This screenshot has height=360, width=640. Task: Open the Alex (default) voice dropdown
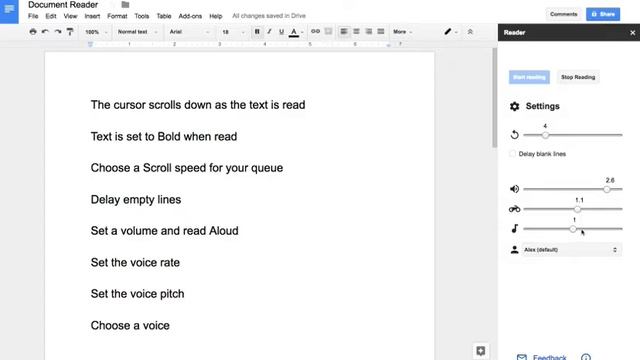click(x=571, y=249)
